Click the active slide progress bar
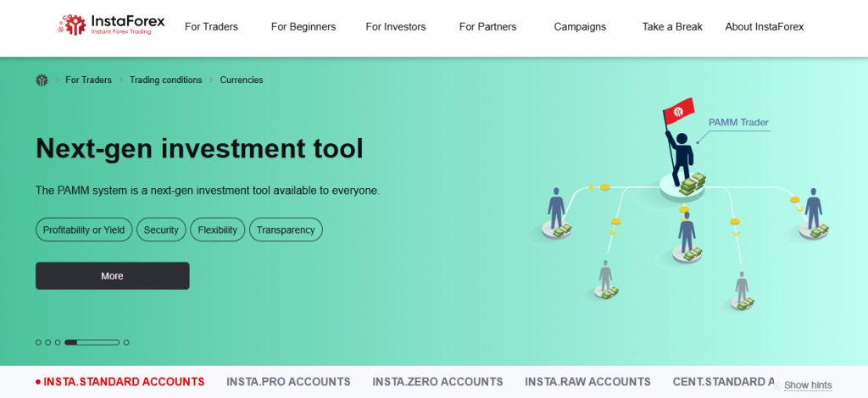 pyautogui.click(x=92, y=342)
